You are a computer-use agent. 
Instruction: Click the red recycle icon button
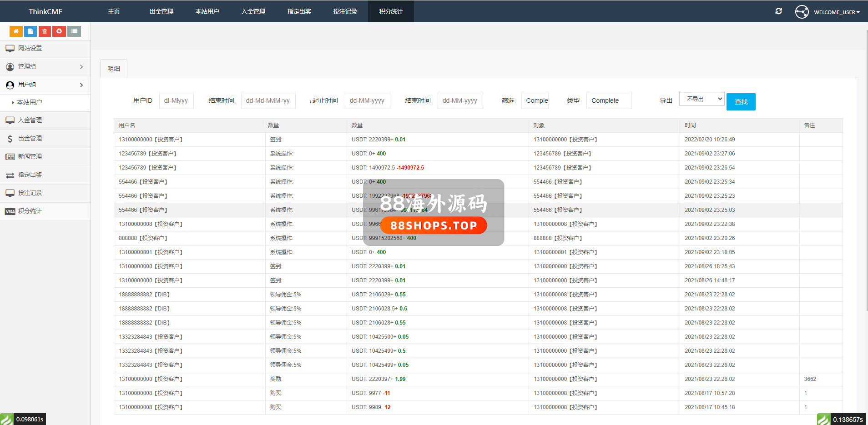click(x=59, y=31)
